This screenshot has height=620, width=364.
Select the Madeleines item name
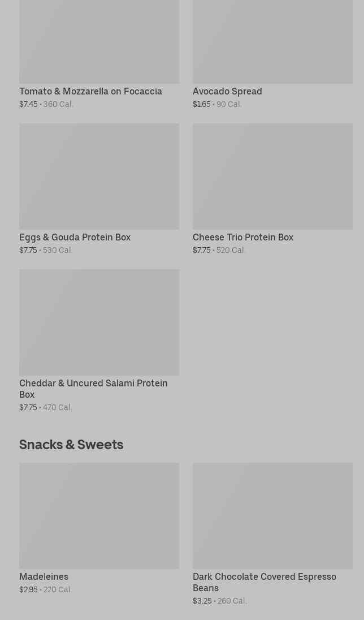[44, 577]
